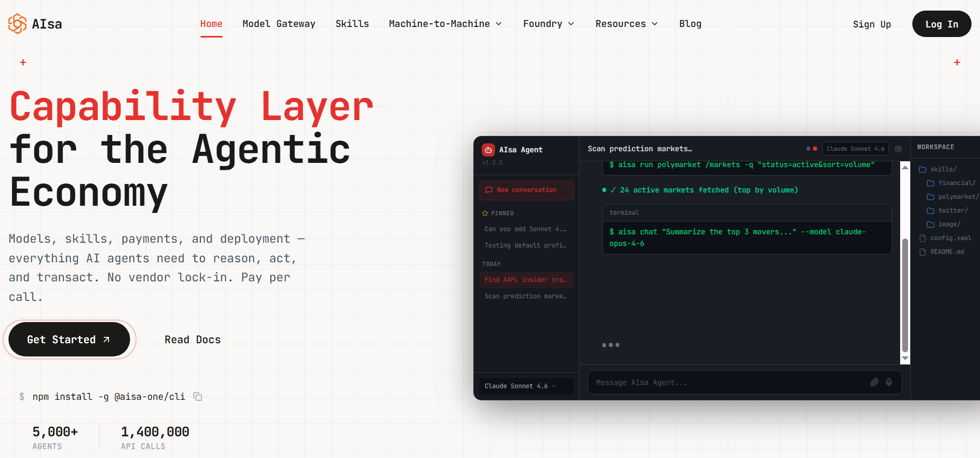980x458 pixels.
Task: Open the Claude Sonnet 4.6 badge in chat header
Action: 855,149
